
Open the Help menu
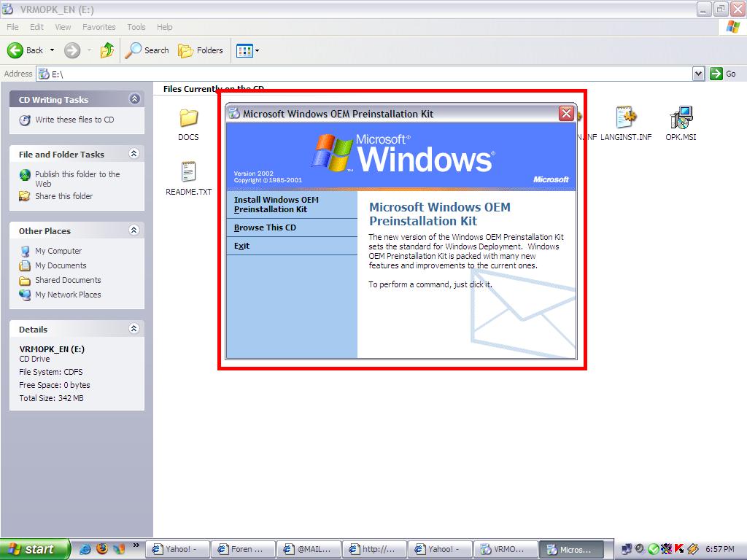[x=165, y=27]
